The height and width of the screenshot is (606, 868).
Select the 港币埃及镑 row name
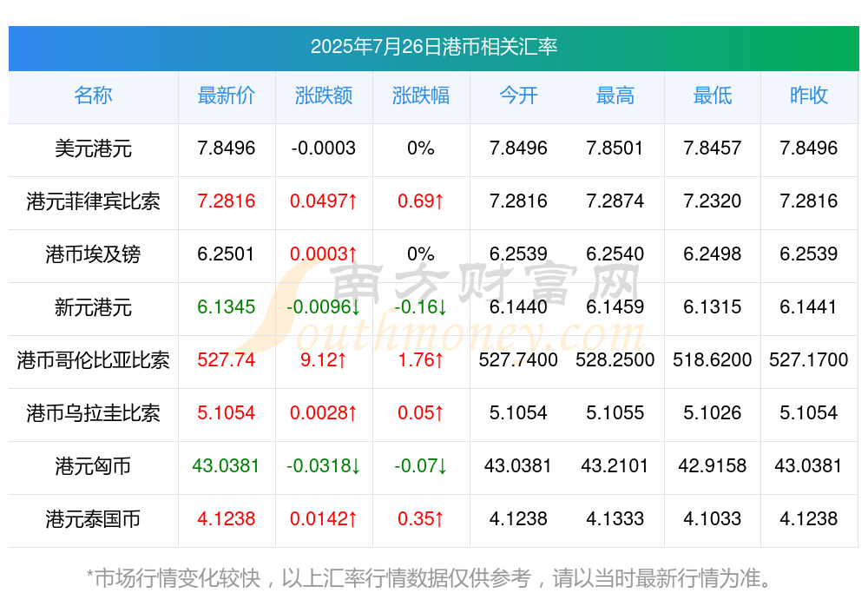(93, 254)
